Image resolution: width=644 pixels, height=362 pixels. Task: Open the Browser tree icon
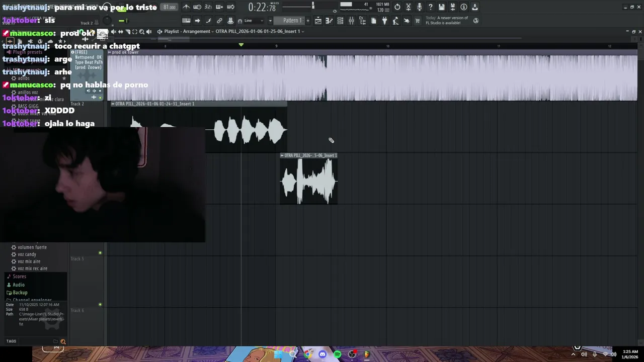click(x=362, y=21)
